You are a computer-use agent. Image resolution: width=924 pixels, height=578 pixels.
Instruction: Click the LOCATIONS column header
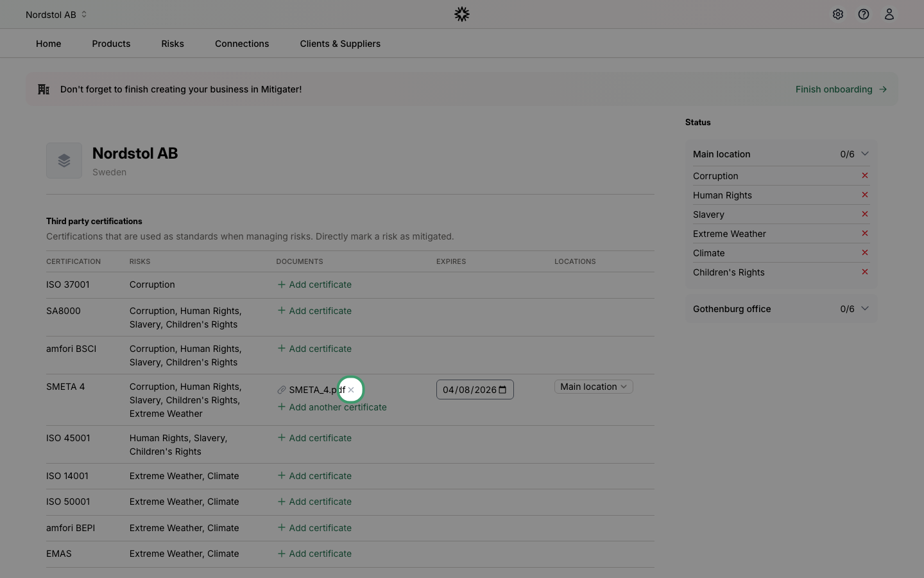click(x=575, y=261)
